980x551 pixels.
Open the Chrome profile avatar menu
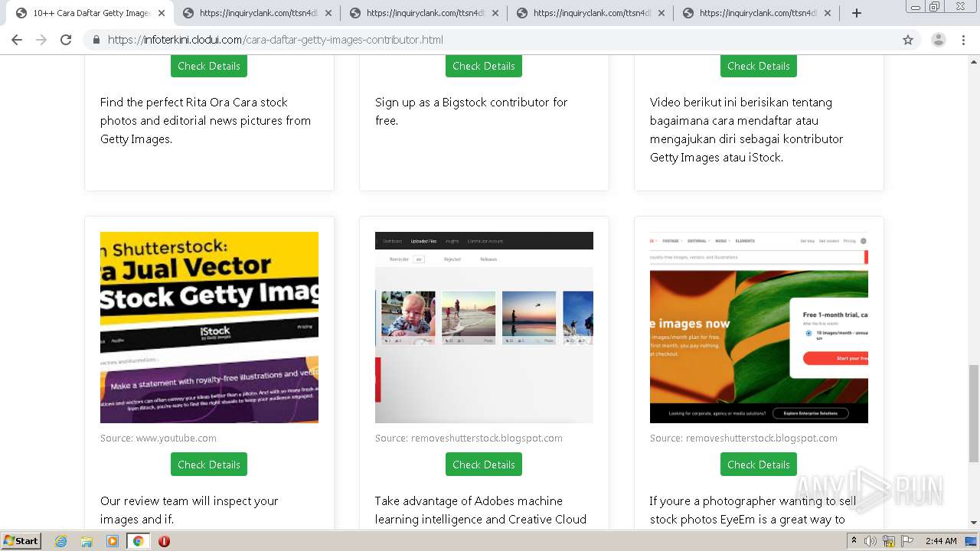(x=939, y=40)
